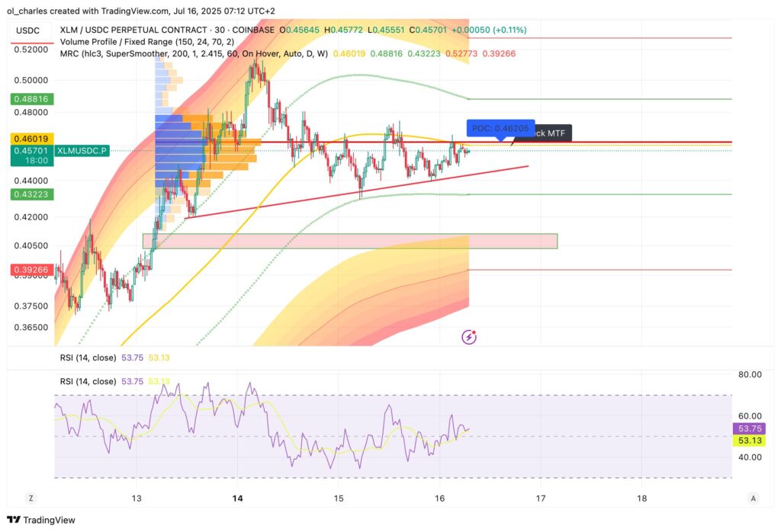Click the blue POC: 0.46205 callout label
The image size is (781, 532).
point(500,129)
